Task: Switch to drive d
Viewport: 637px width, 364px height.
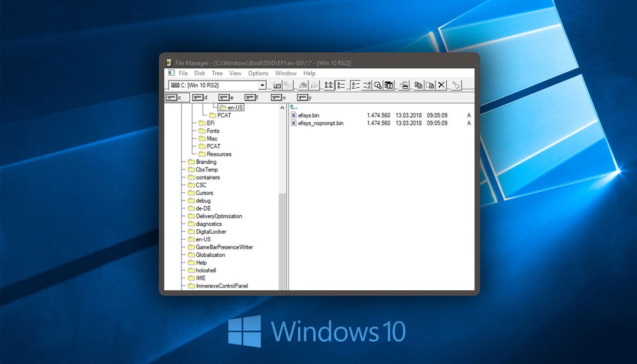Action: pyautogui.click(x=199, y=97)
